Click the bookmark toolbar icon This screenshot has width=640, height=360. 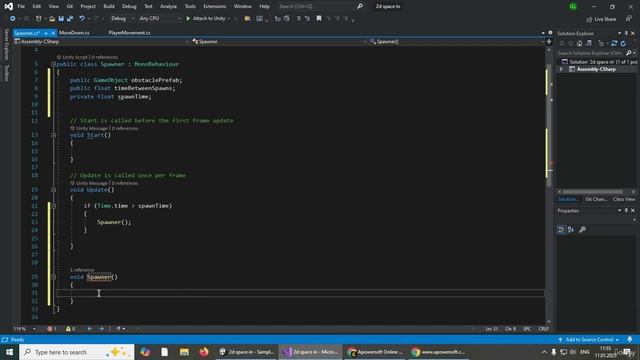319,18
